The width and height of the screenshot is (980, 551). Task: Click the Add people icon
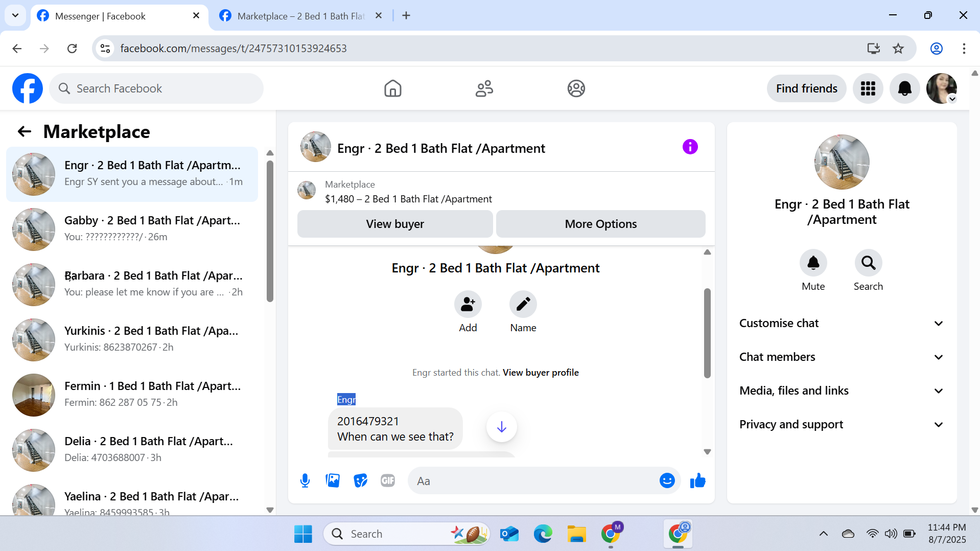[468, 305]
